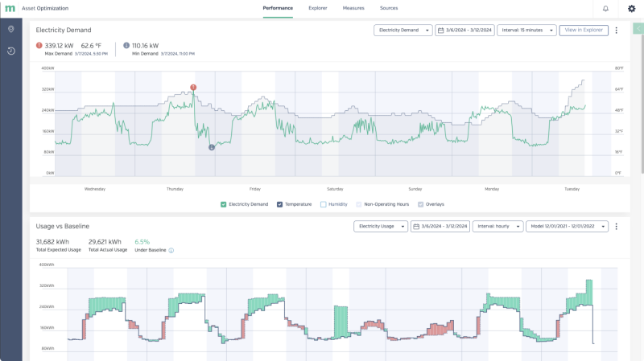The image size is (644, 361).
Task: Open the usage date range picker
Action: point(440,227)
